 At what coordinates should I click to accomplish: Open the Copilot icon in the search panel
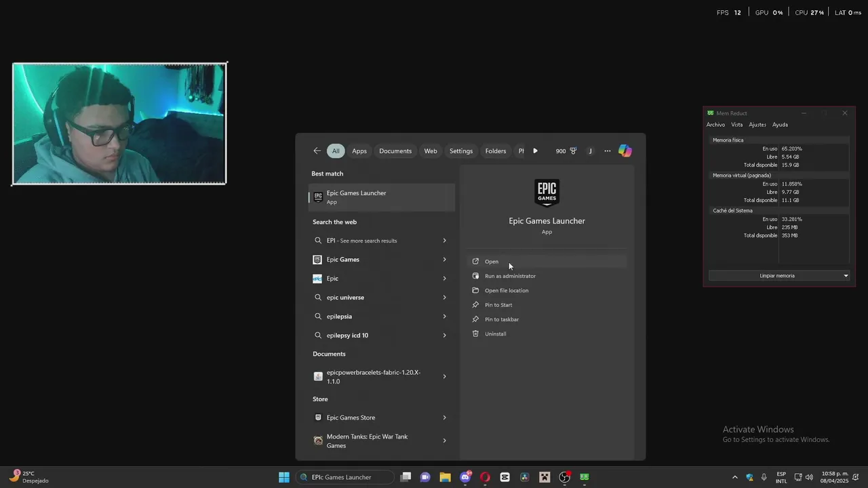[625, 151]
